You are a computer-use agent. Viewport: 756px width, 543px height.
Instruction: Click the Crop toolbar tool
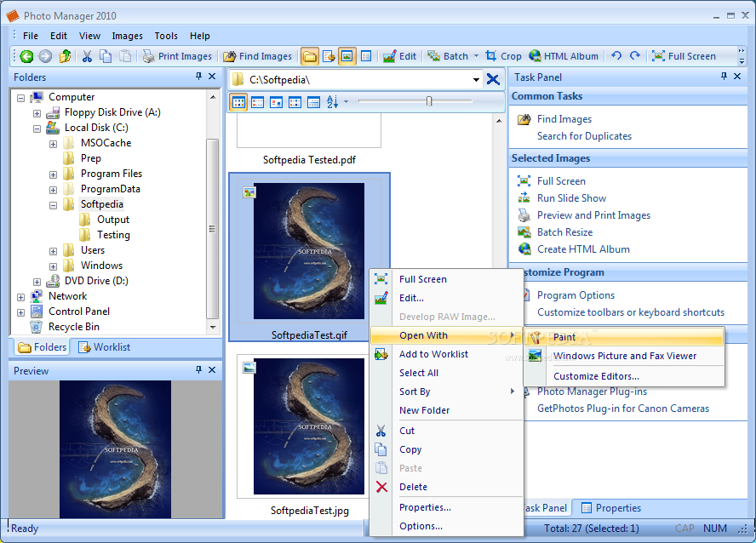[503, 56]
